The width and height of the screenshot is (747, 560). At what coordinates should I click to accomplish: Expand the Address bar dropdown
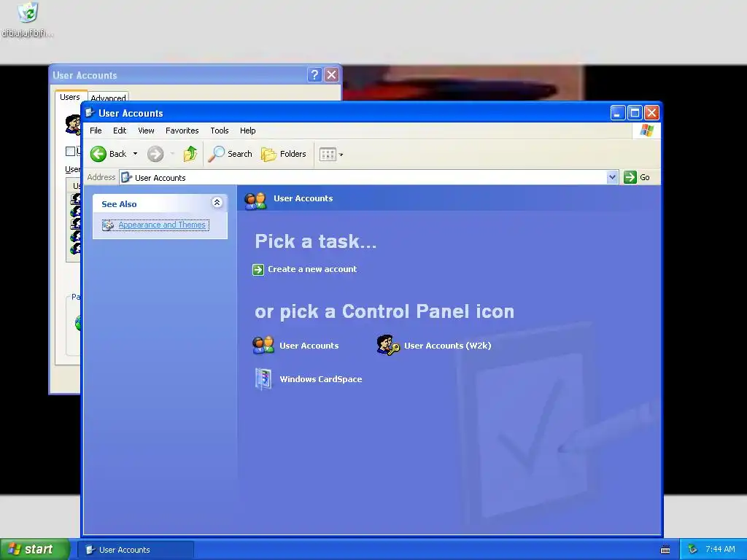[x=612, y=177]
